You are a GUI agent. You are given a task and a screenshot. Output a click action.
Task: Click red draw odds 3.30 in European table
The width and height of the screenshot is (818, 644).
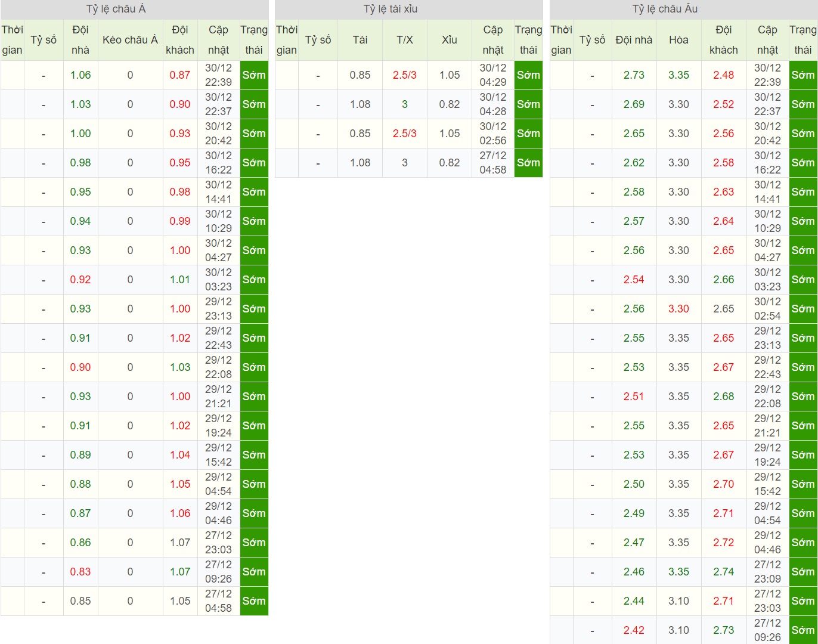(x=678, y=309)
